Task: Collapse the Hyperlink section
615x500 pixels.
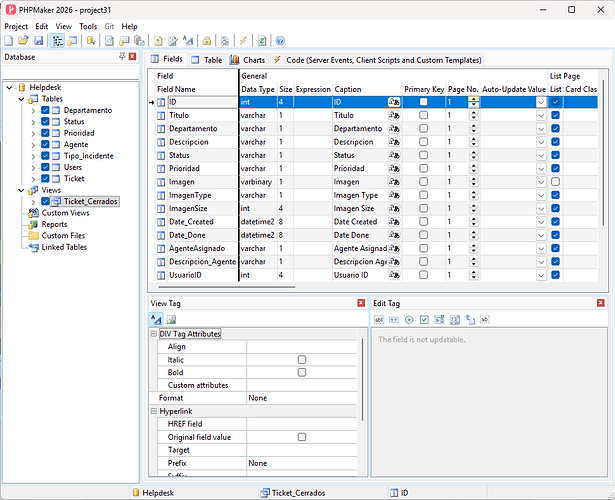Action: click(x=154, y=411)
